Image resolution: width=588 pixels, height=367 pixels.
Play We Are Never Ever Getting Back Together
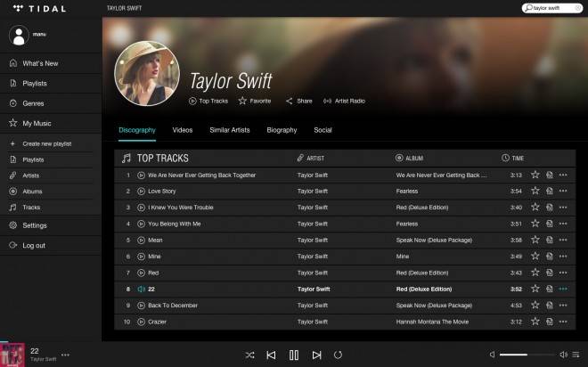pyautogui.click(x=141, y=175)
